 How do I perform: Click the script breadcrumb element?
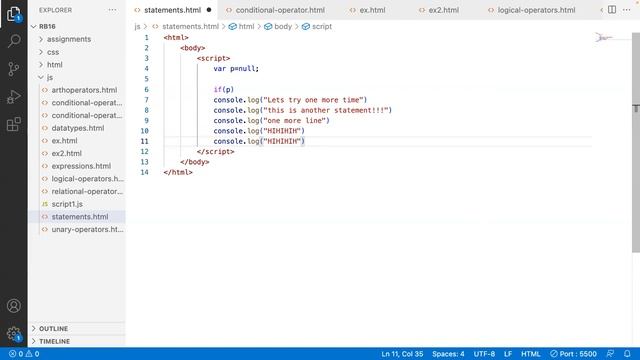(317, 27)
